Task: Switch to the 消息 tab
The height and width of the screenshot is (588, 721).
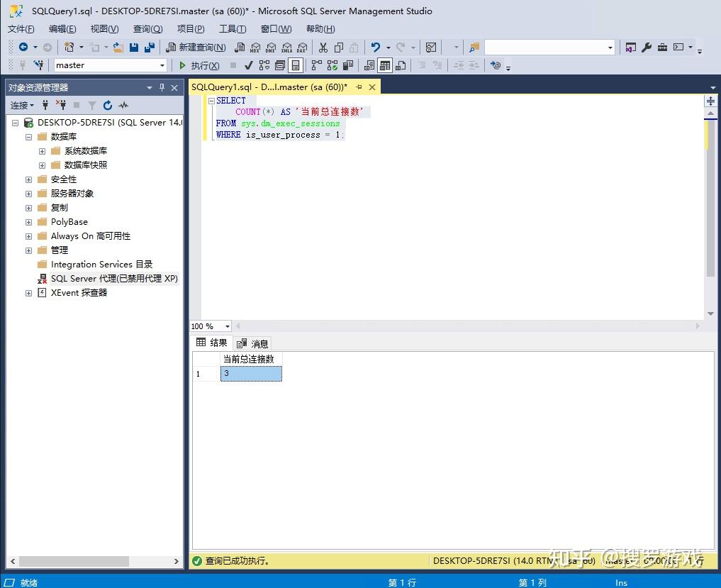Action: coord(252,344)
